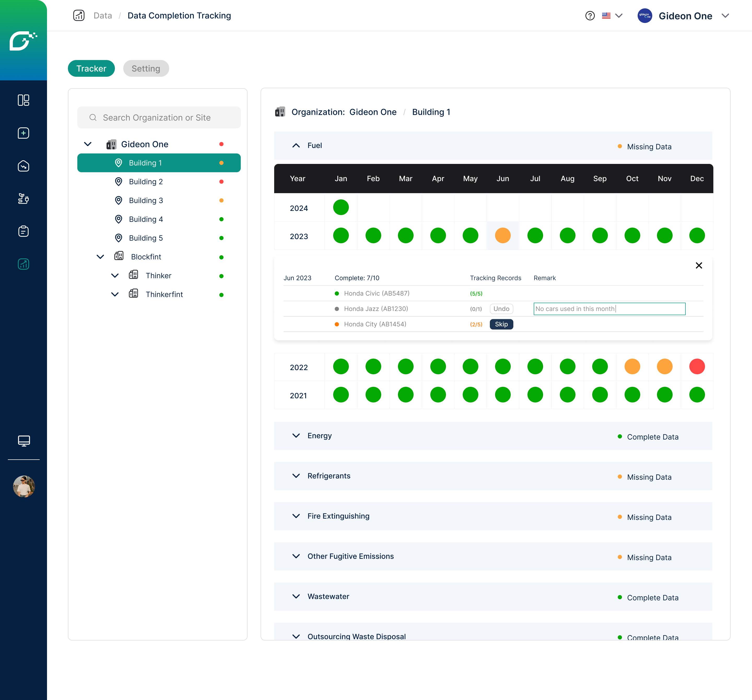
Task: Select Building 3 in the site tree
Action: pyautogui.click(x=146, y=200)
